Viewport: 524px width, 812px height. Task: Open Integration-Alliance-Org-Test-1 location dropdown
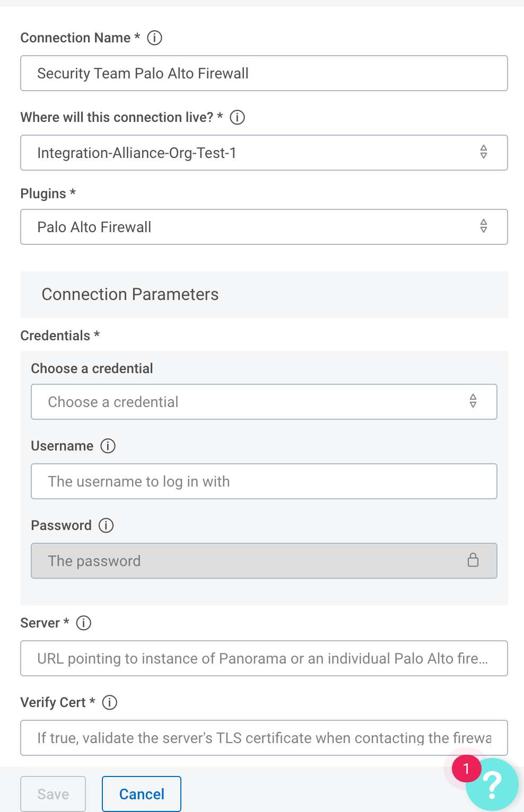(x=264, y=153)
